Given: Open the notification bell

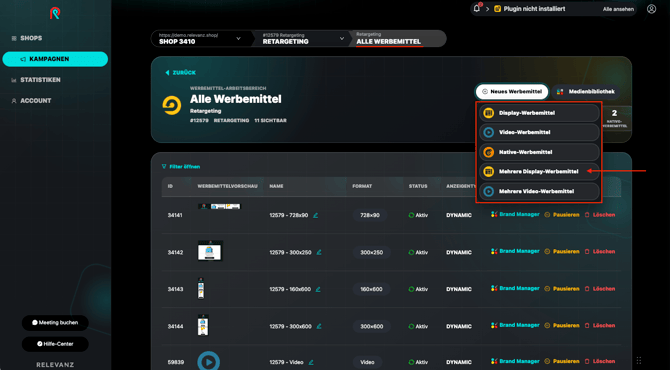Looking at the screenshot, I should (x=477, y=9).
